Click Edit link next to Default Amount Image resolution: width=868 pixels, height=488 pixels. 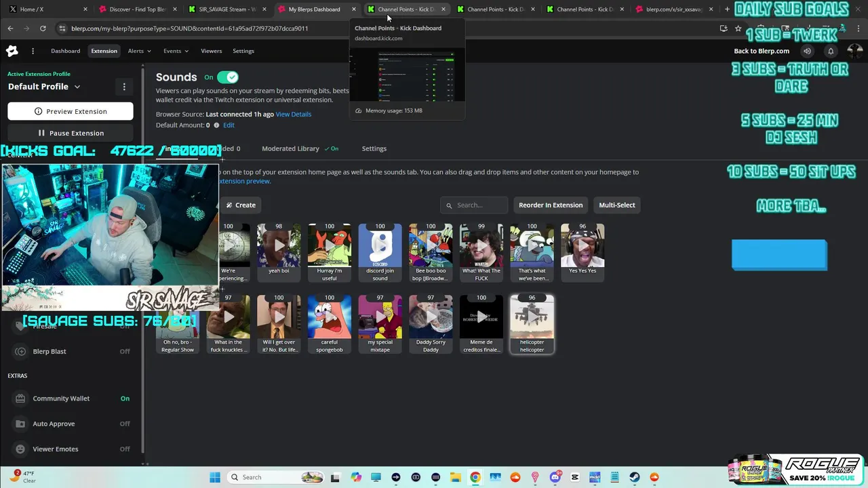coord(229,125)
